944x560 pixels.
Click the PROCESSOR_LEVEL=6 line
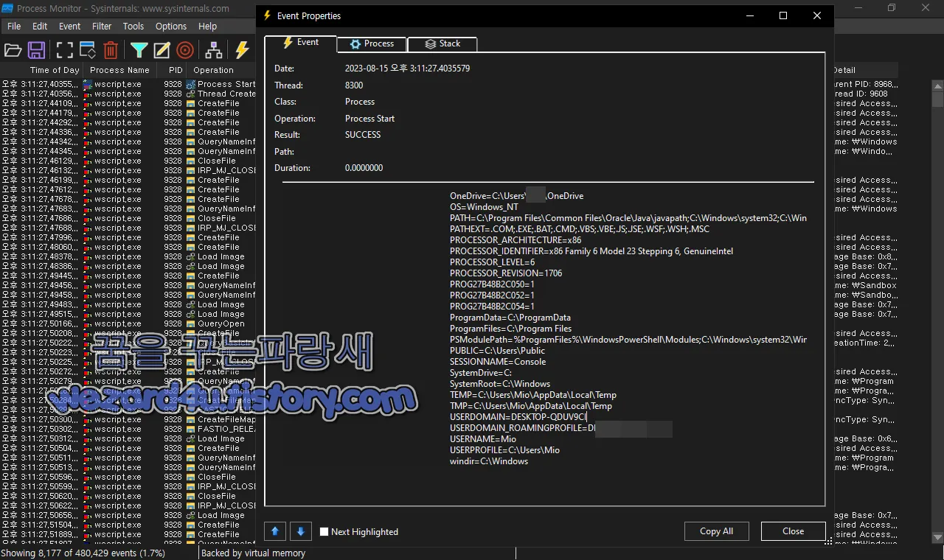[x=492, y=262]
